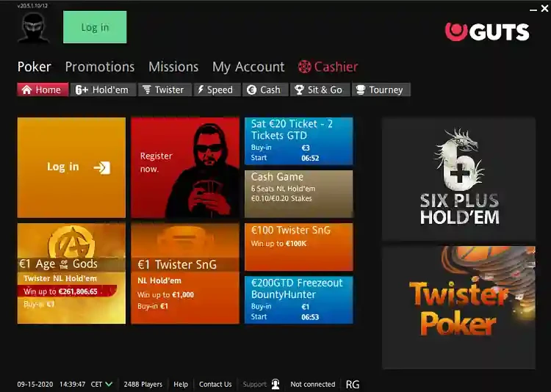
Task: Expand the CET timezone dropdown
Action: pyautogui.click(x=109, y=384)
